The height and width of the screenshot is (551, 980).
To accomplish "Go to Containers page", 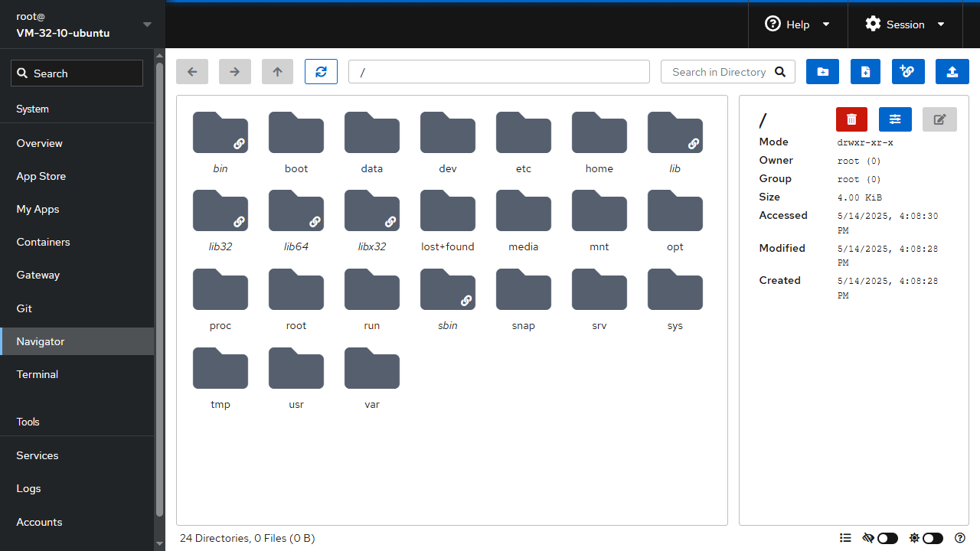I will 77,242.
